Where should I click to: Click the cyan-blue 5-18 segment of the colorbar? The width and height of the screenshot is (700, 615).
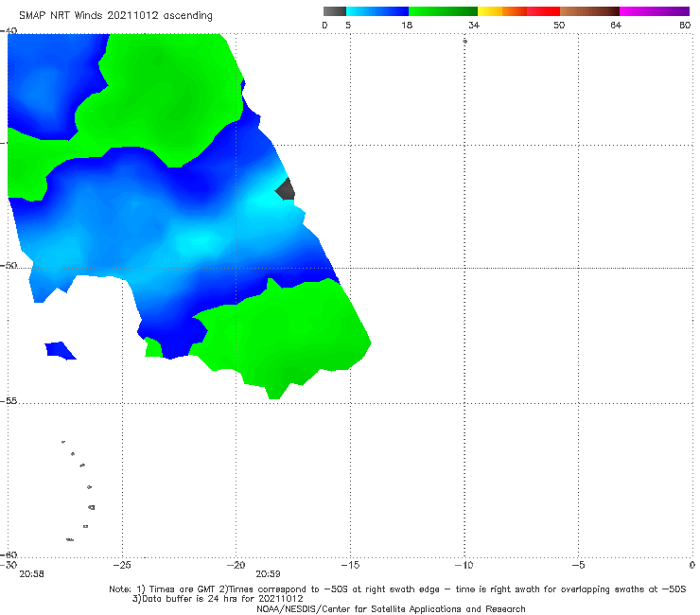coord(377,11)
